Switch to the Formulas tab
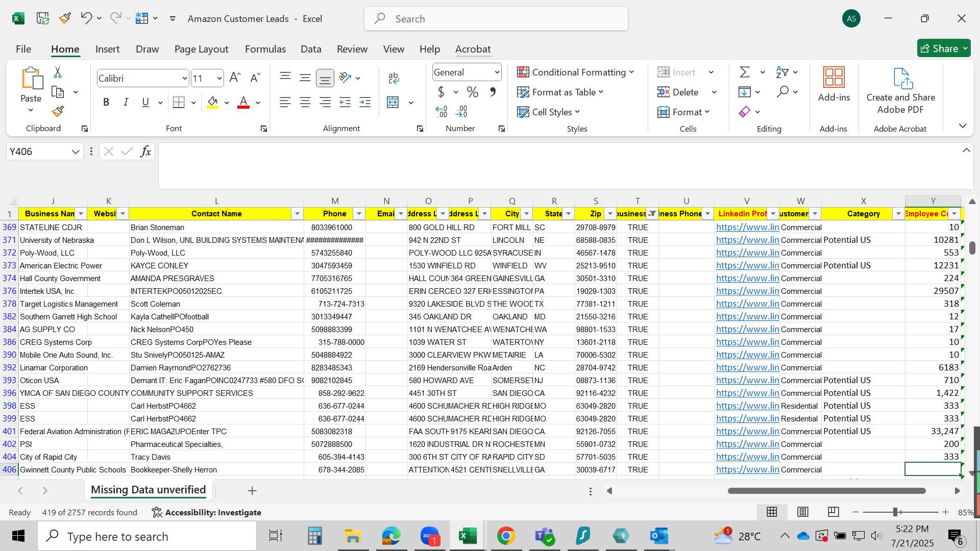Screen dimensions: 980x551 coord(265,49)
